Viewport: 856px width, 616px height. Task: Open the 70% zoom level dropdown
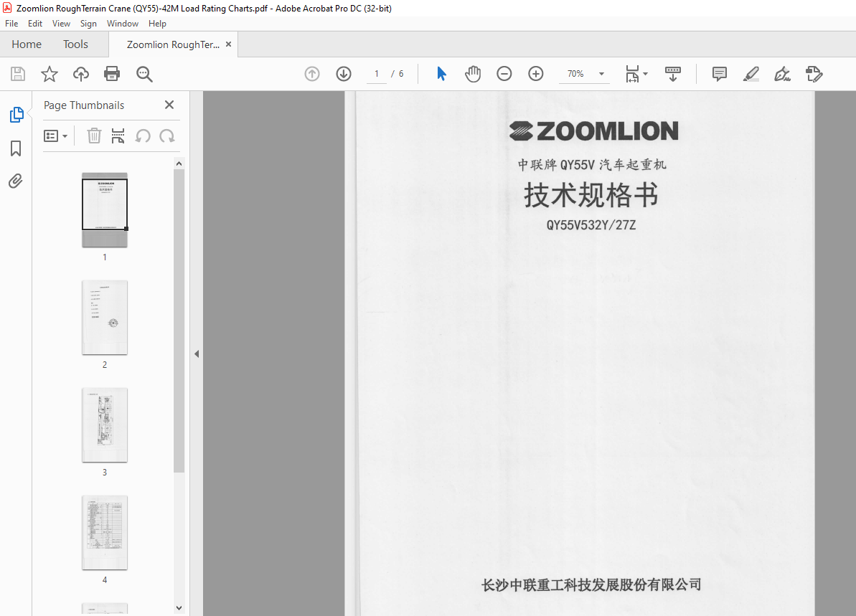click(x=601, y=74)
